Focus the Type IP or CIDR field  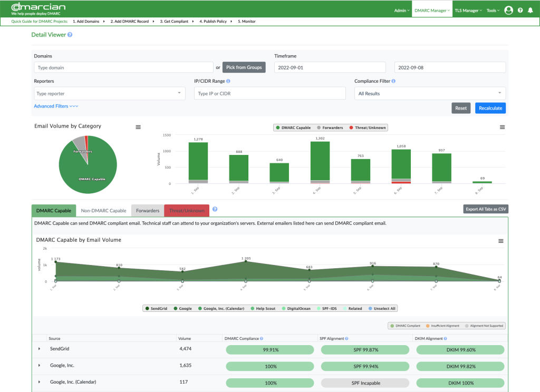click(269, 93)
